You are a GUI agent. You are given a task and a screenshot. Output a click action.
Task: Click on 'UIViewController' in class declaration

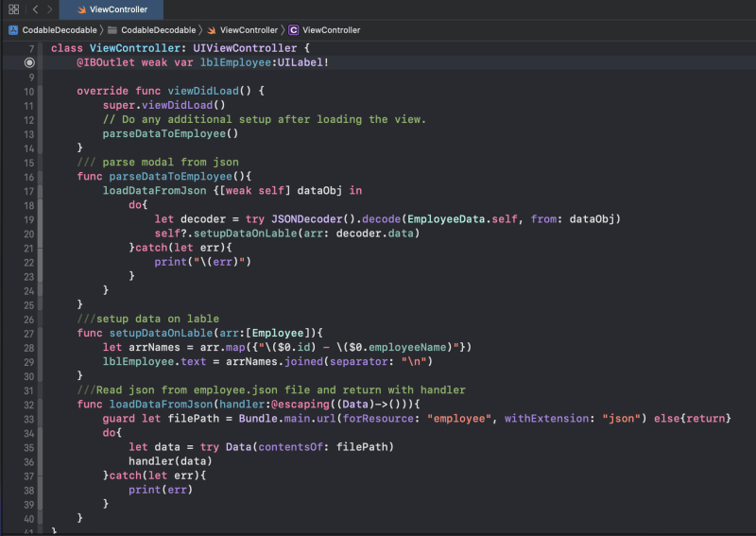245,48
